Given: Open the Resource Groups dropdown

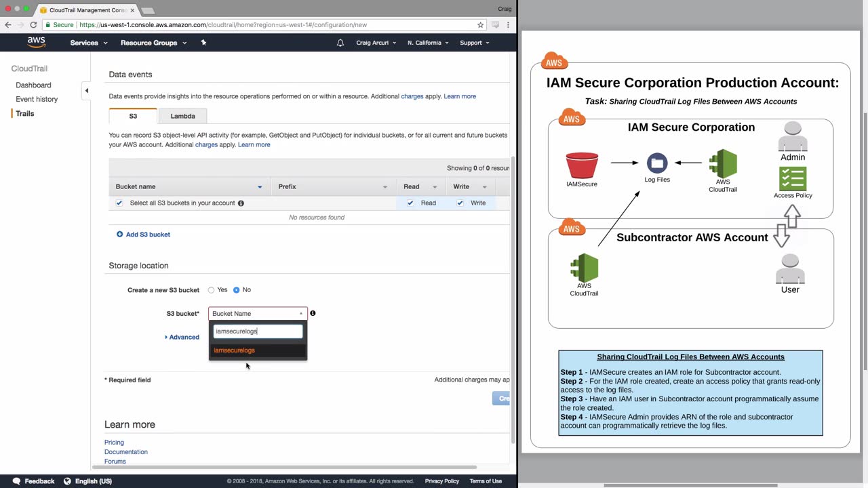Looking at the screenshot, I should pos(153,43).
